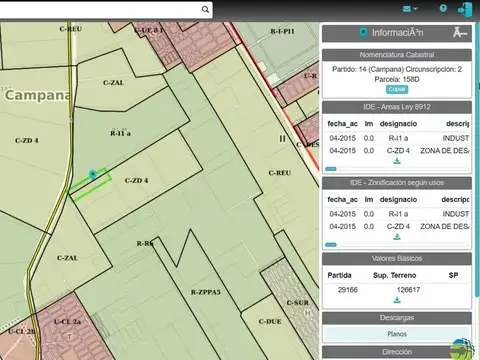Click the Copiar button
This screenshot has height=360, width=480.
point(397,89)
